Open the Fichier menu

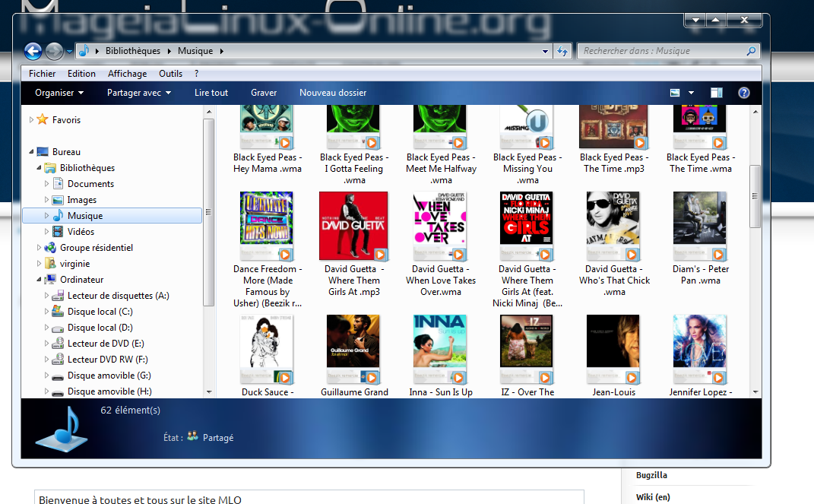(42, 74)
